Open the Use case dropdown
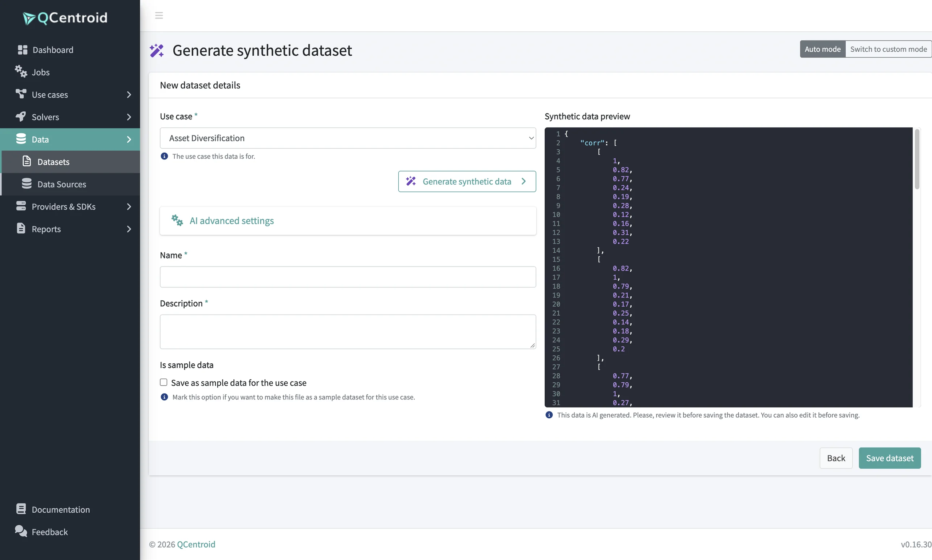This screenshot has width=932, height=560. (x=348, y=138)
